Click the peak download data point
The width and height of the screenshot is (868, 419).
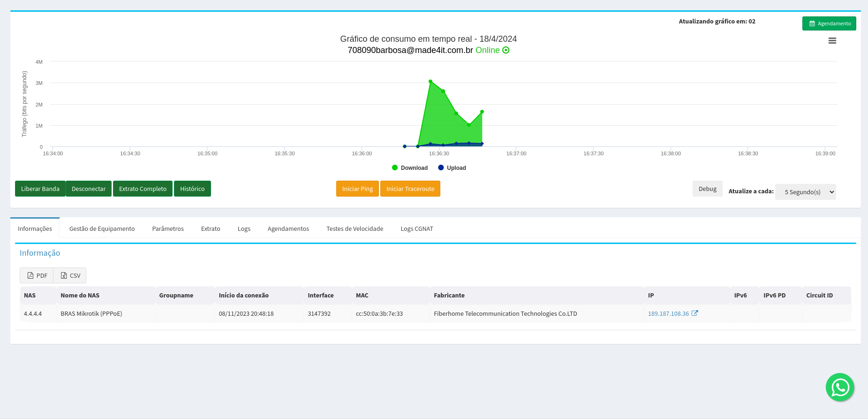pos(430,82)
